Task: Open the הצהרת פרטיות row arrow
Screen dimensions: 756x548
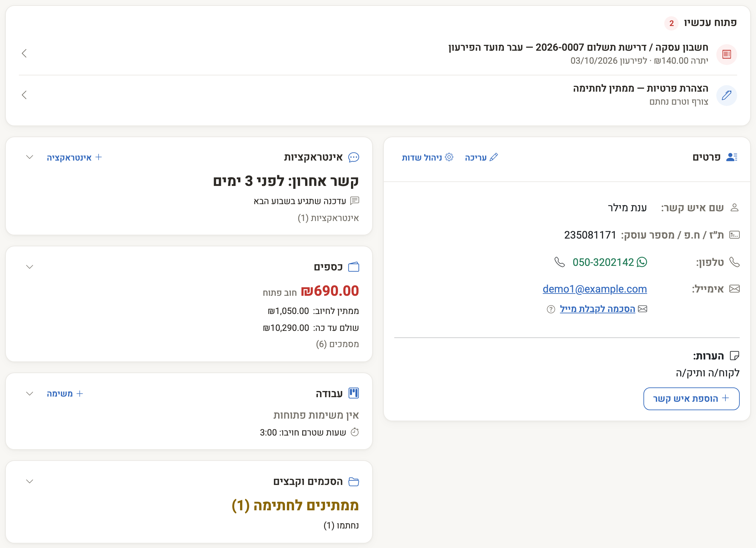Action: point(24,95)
